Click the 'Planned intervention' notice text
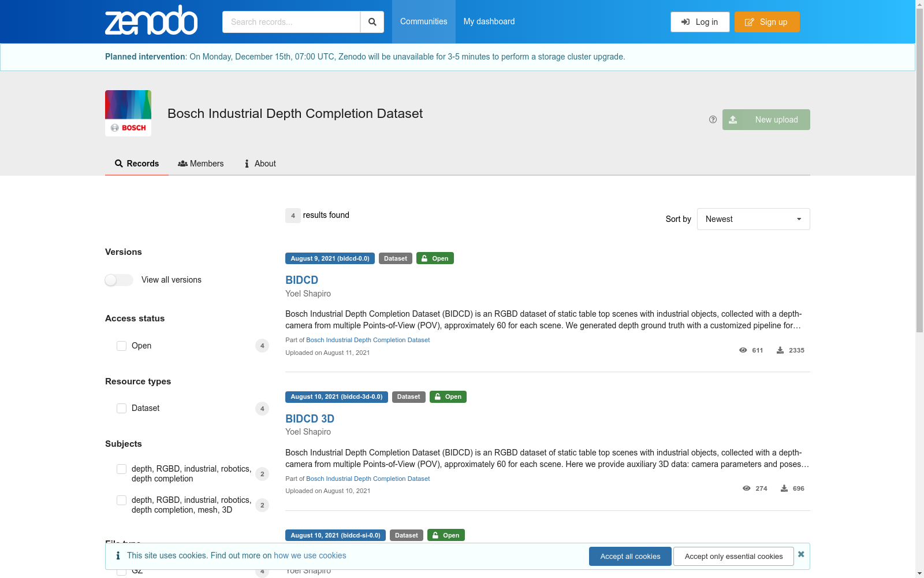Viewport: 924px width, 578px height. (365, 57)
